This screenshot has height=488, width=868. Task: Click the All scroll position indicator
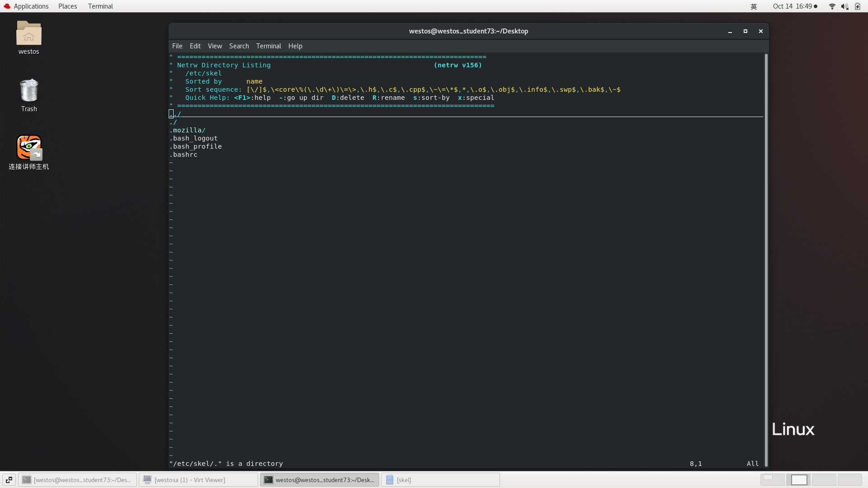pyautogui.click(x=753, y=464)
